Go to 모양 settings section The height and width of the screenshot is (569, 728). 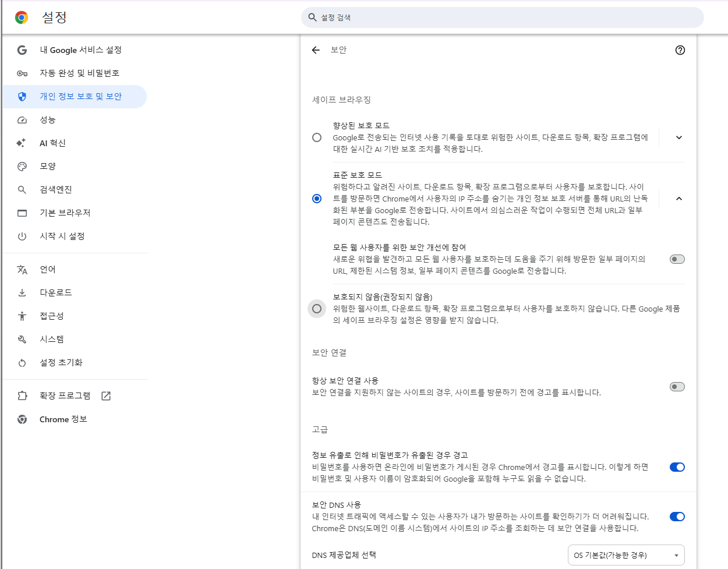pyautogui.click(x=75, y=167)
